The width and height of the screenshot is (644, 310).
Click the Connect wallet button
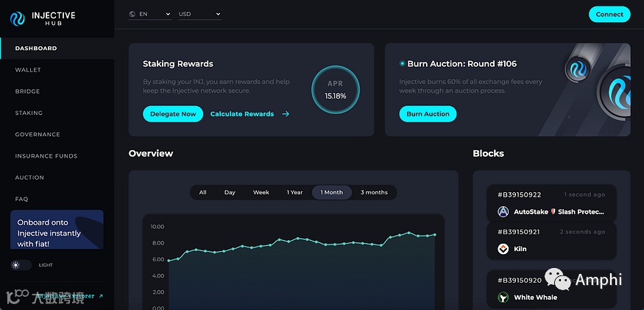point(609,15)
